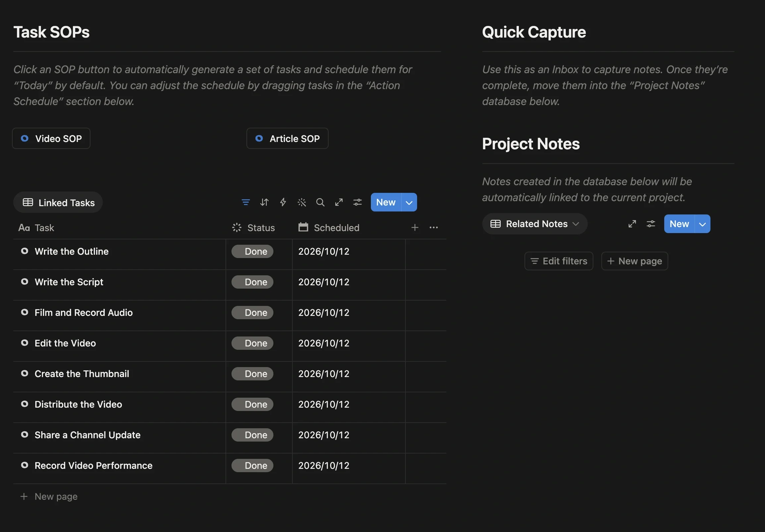Click the Done status for Record Video Performance
765x532 pixels.
pos(252,465)
